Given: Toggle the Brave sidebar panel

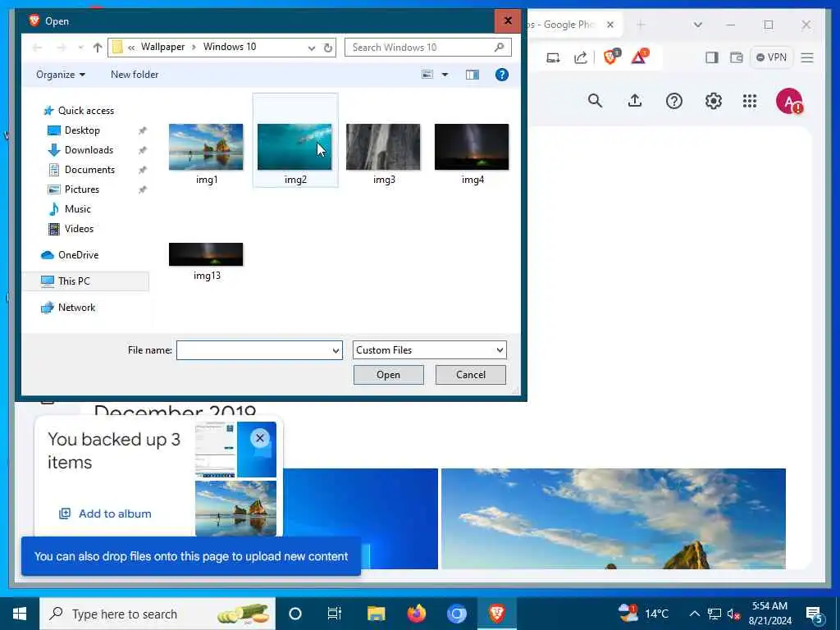Looking at the screenshot, I should point(711,57).
